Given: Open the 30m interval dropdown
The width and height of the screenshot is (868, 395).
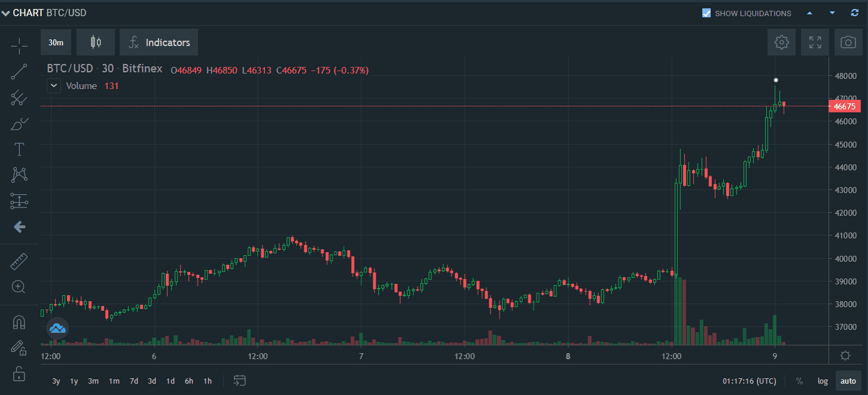Looking at the screenshot, I should point(56,42).
